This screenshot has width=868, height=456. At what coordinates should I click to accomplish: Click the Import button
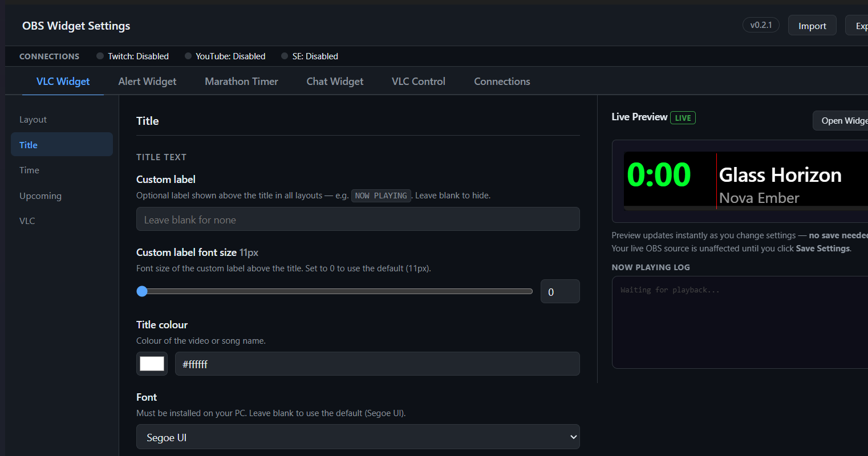tap(812, 26)
